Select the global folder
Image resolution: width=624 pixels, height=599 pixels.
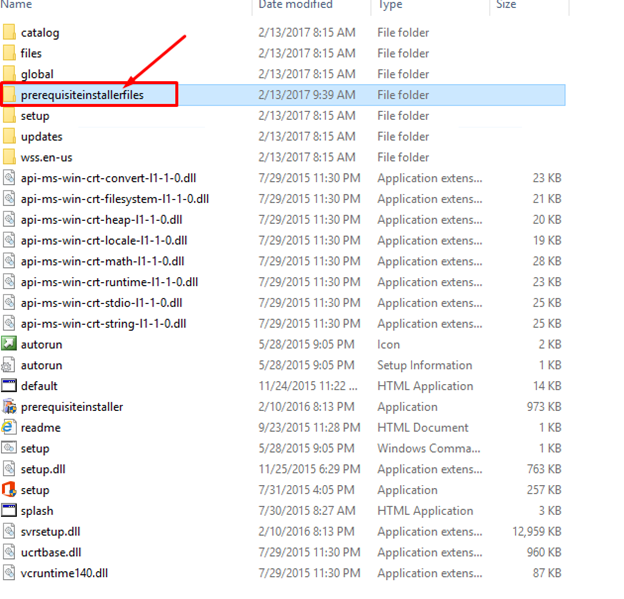pos(37,74)
